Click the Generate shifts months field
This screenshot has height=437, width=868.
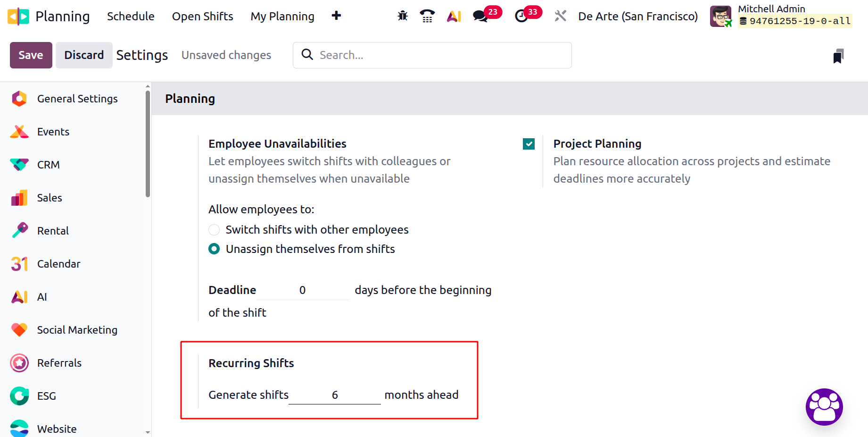(335, 395)
